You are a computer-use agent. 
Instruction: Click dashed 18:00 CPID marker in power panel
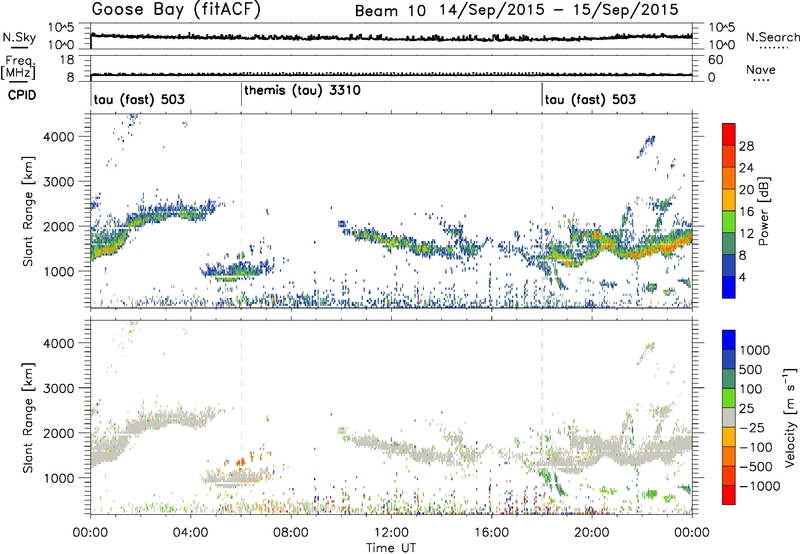coord(542,211)
